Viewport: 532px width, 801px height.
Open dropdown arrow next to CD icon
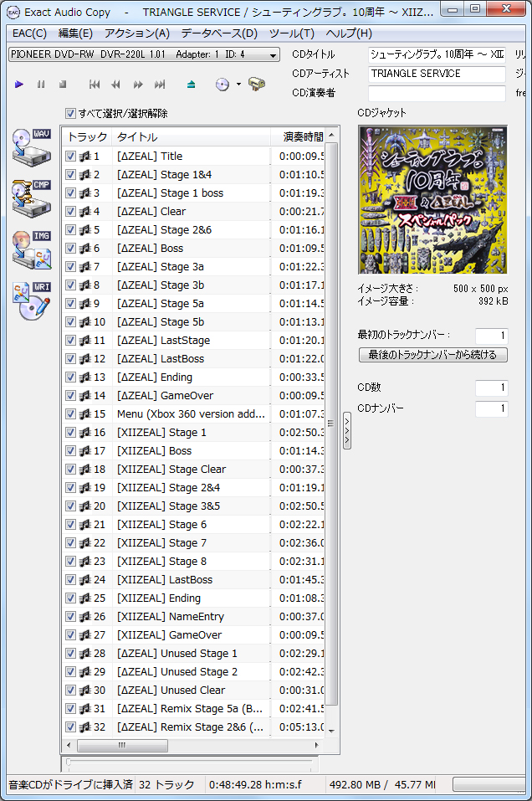click(x=238, y=85)
